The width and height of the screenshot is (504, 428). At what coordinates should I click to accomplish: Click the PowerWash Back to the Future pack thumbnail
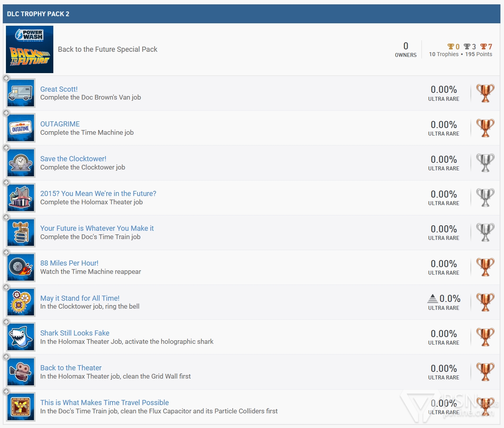[30, 49]
